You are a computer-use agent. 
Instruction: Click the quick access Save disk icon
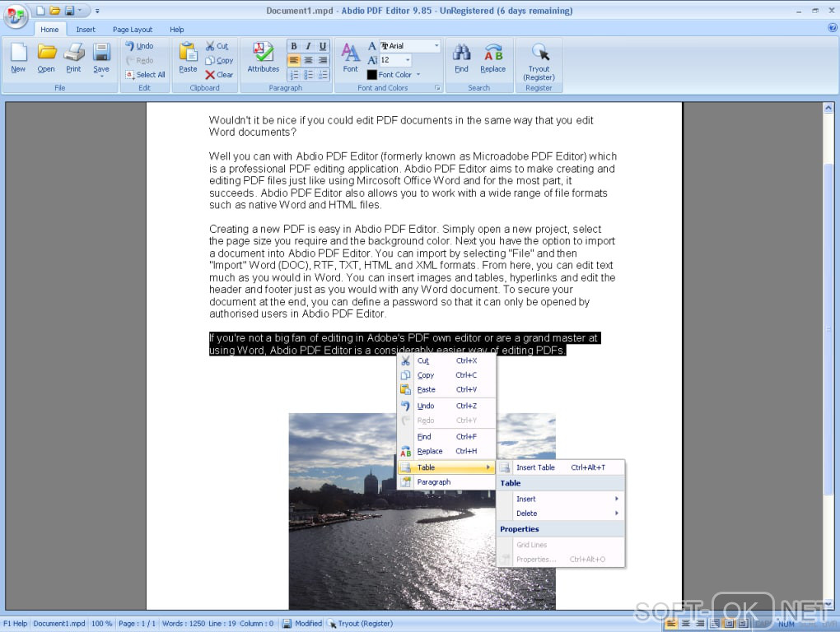coord(70,10)
